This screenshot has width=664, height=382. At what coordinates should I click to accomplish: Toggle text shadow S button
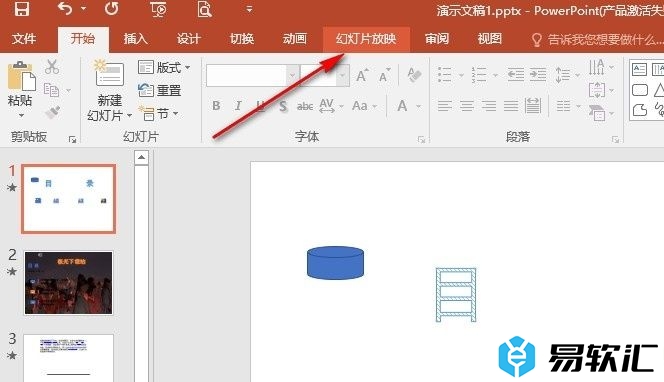tap(283, 106)
